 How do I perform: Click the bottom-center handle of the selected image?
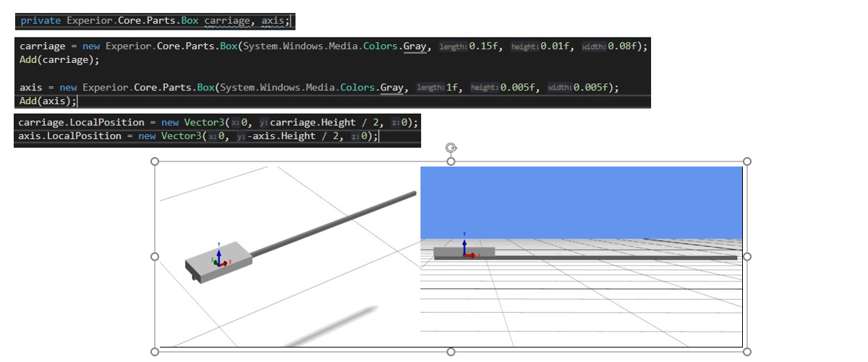point(451,352)
